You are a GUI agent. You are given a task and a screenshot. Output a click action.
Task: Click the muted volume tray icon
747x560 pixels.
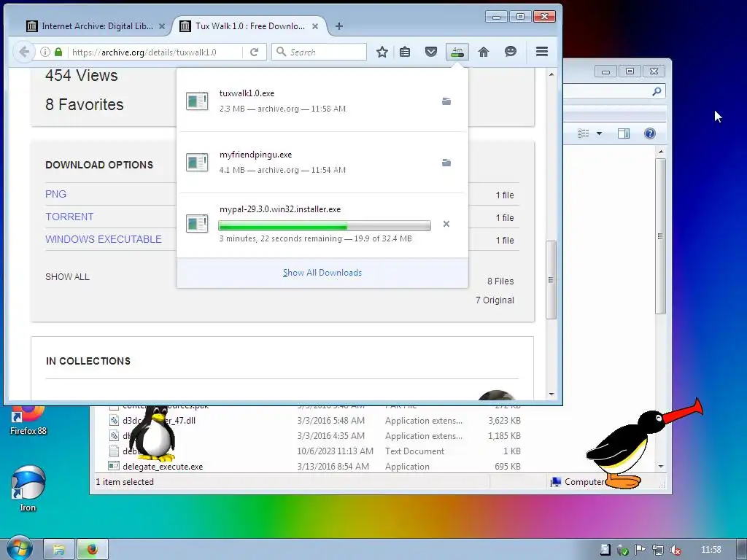[676, 550]
